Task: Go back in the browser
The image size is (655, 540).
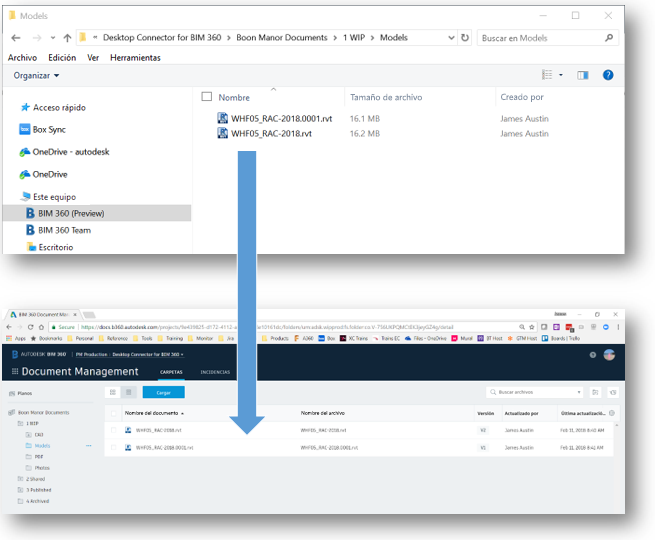Action: click(9, 327)
